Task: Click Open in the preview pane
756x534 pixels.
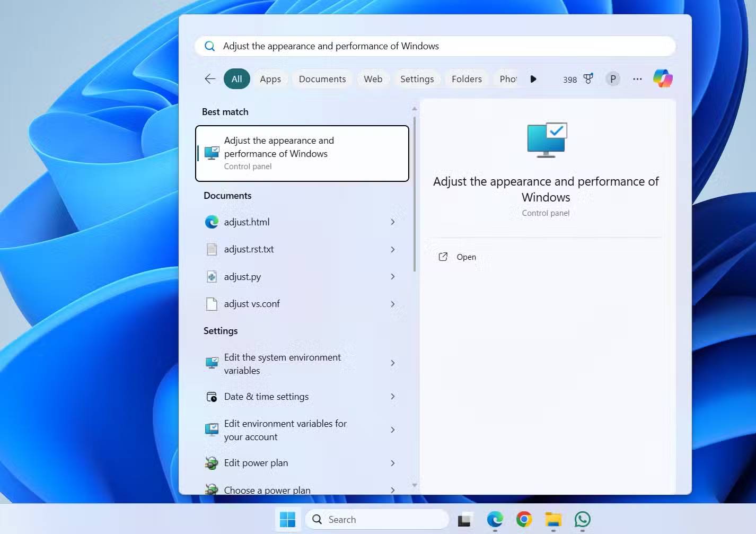Action: tap(466, 257)
